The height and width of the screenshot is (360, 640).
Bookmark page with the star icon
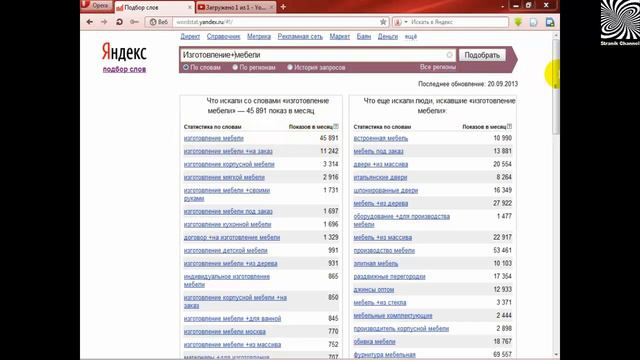(x=383, y=22)
